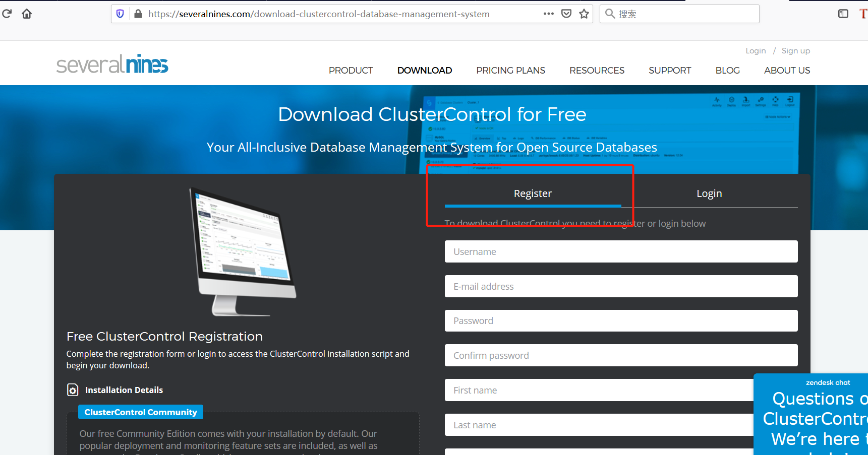Focus the Password field
Screen dimensions: 868x455
pos(621,321)
